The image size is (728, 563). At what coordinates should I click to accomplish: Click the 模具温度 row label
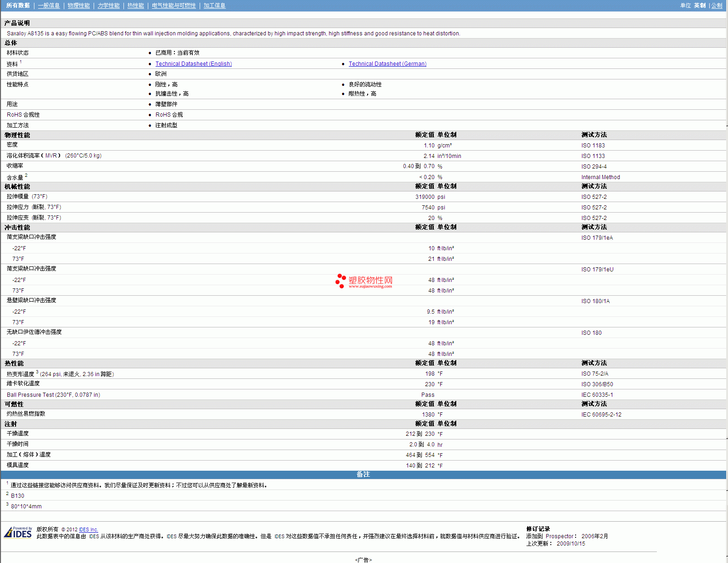coord(17,465)
